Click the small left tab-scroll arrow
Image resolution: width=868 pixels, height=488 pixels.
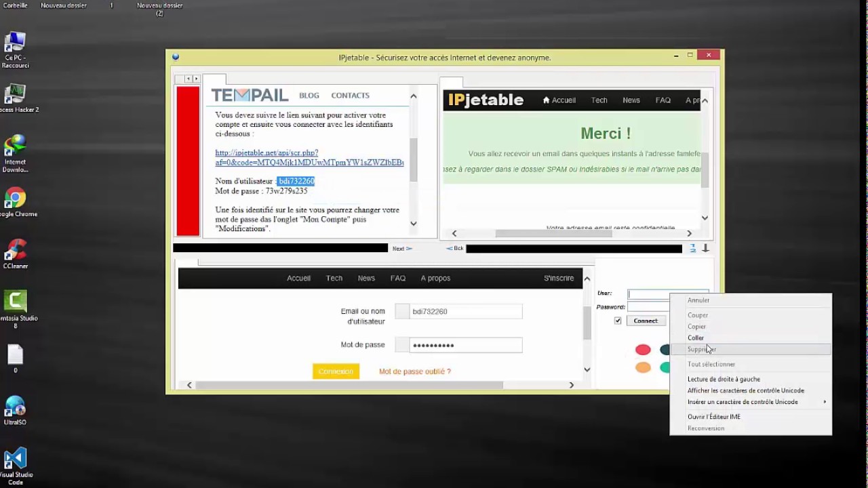pyautogui.click(x=188, y=79)
